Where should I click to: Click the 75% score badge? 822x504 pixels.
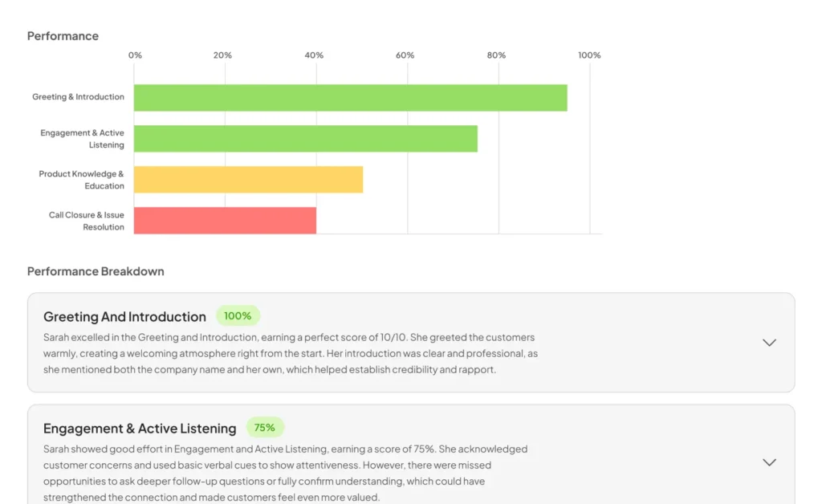pyautogui.click(x=265, y=428)
